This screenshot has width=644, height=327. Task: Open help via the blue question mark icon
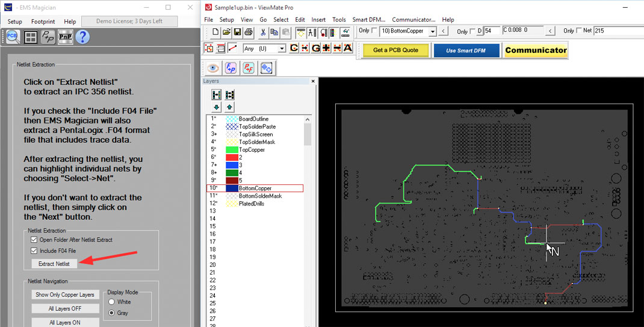click(82, 37)
